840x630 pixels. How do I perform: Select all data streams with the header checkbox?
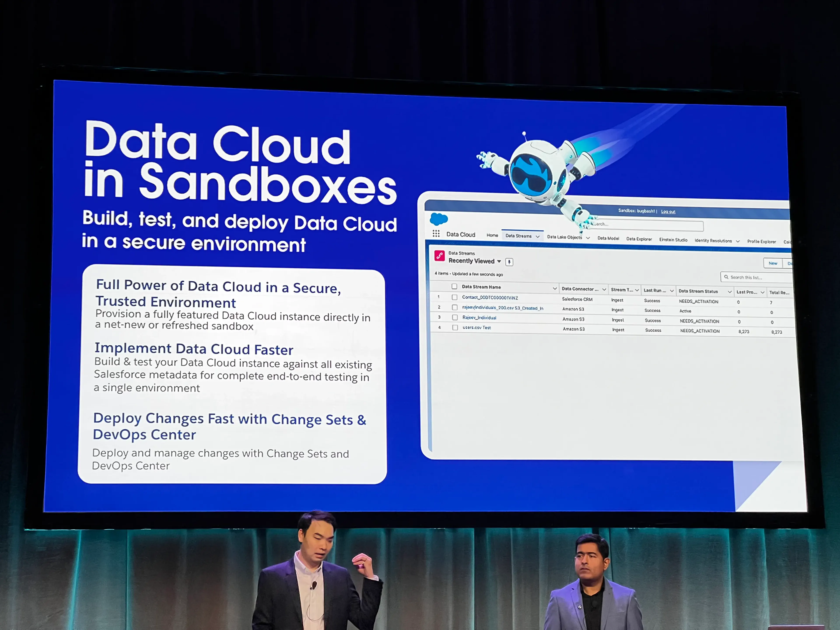[455, 287]
